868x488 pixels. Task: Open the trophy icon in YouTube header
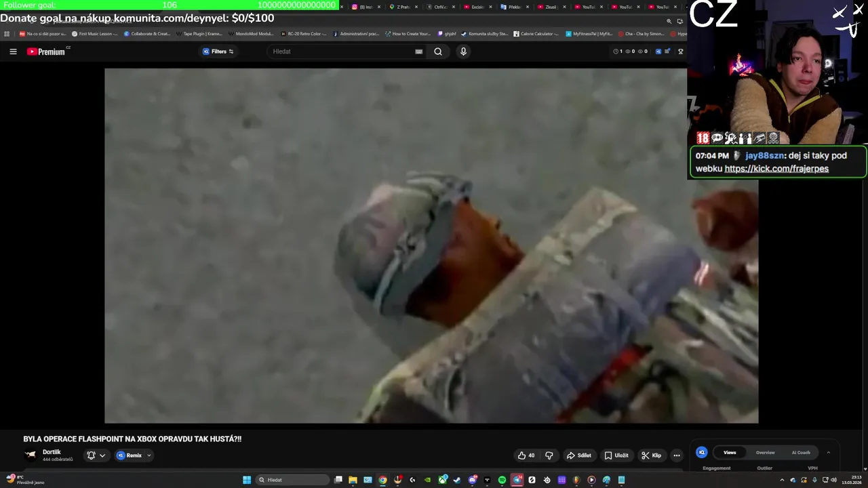[681, 52]
